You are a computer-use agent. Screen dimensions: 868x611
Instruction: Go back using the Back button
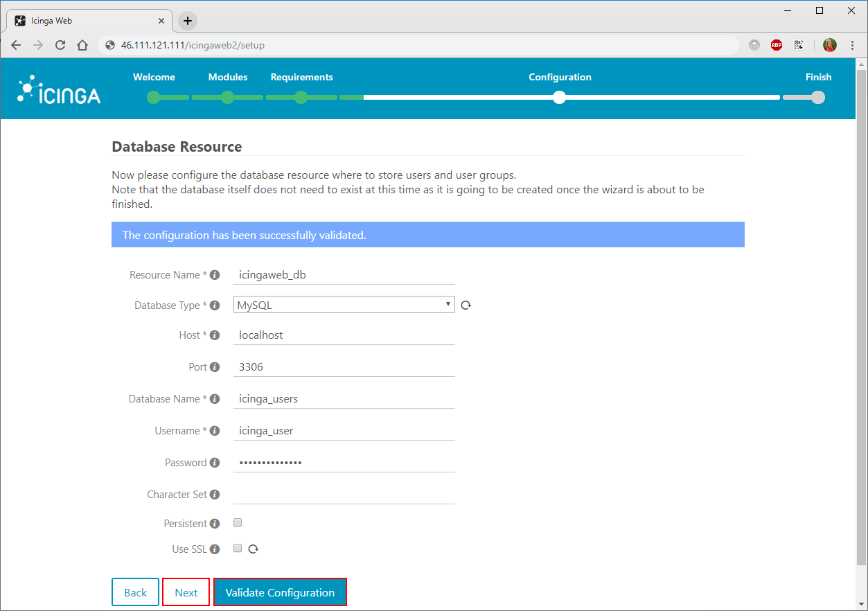[x=135, y=592]
